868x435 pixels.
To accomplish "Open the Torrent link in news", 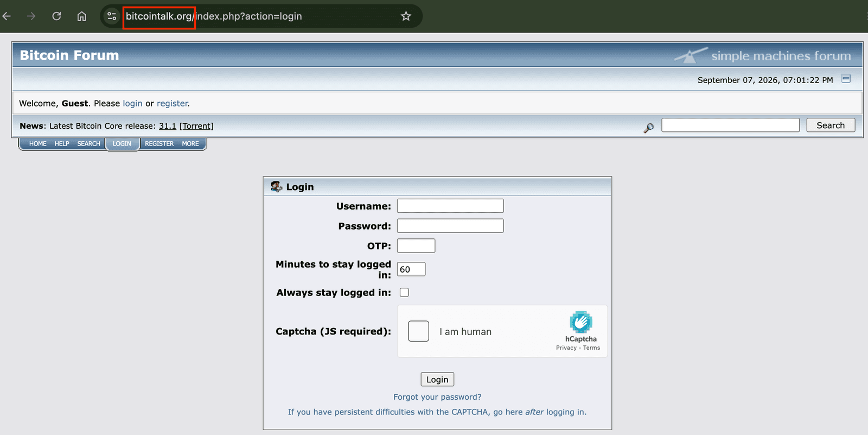I will (x=196, y=126).
